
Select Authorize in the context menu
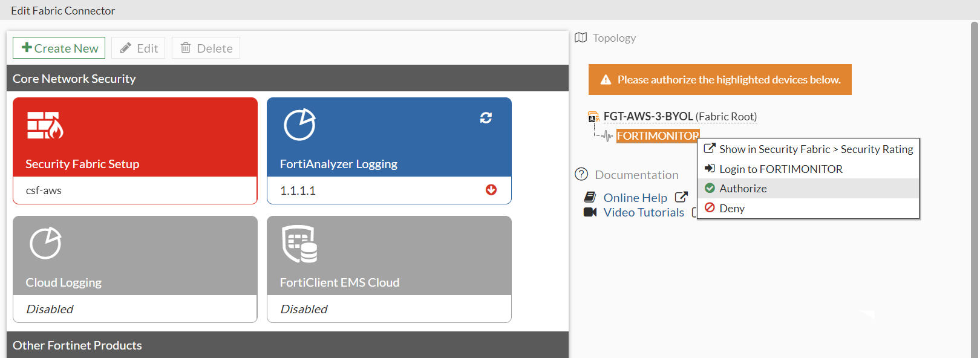(x=743, y=189)
